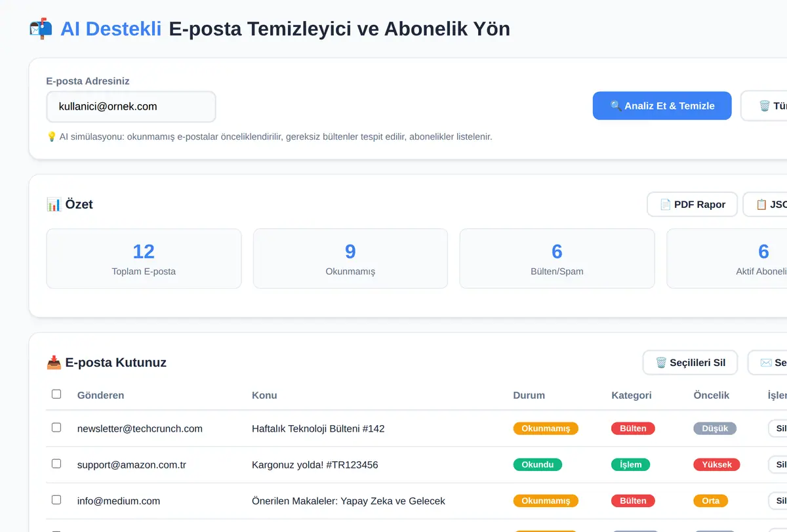The height and width of the screenshot is (532, 787).
Task: Click the Öncelik column header
Action: pos(711,395)
